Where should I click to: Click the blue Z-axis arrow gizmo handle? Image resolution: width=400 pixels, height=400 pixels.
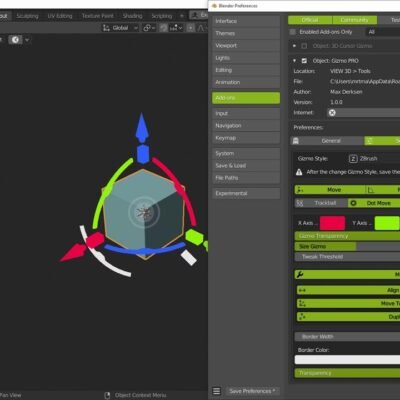click(x=142, y=128)
